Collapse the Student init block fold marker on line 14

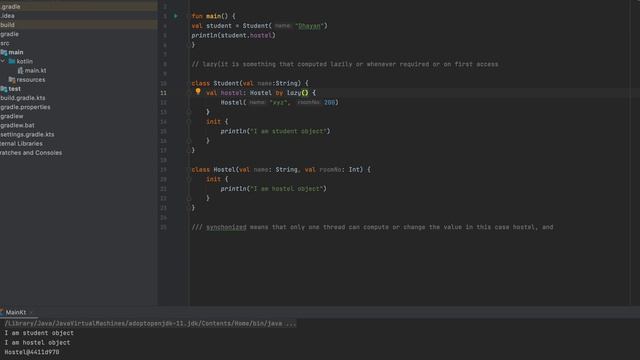(x=189, y=122)
